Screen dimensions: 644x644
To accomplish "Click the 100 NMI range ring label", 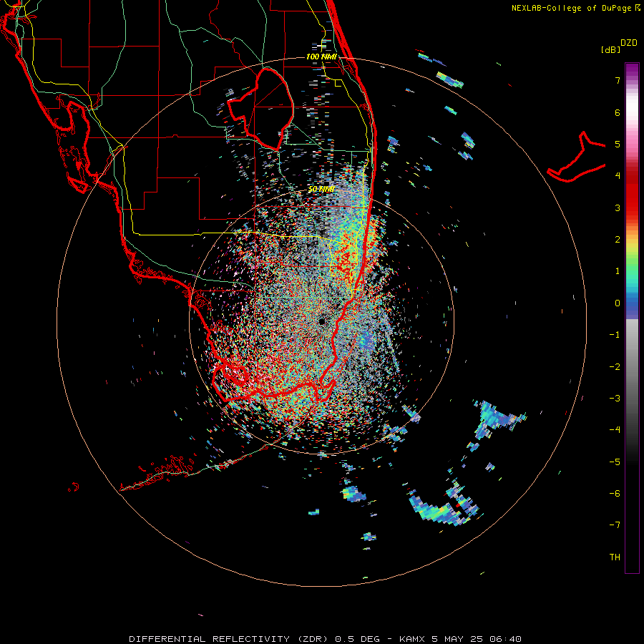I will (x=321, y=57).
